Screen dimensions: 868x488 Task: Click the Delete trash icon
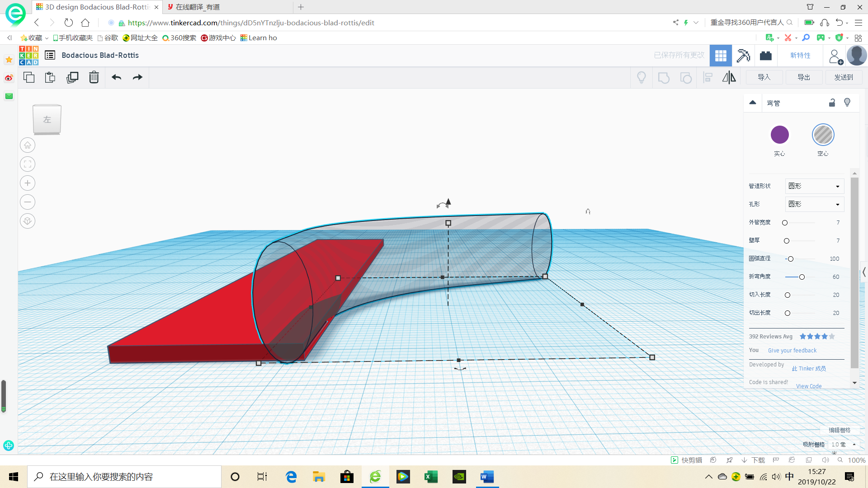pyautogui.click(x=94, y=77)
